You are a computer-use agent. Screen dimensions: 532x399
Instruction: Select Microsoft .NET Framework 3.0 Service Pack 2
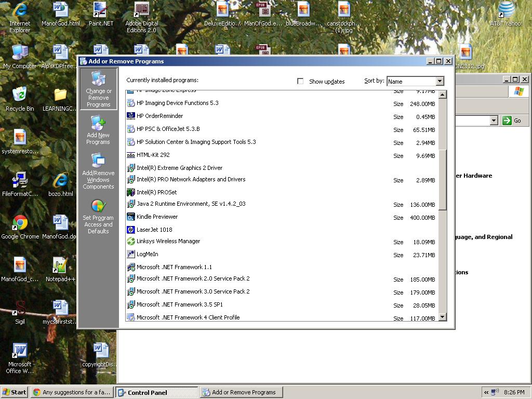[282, 291]
